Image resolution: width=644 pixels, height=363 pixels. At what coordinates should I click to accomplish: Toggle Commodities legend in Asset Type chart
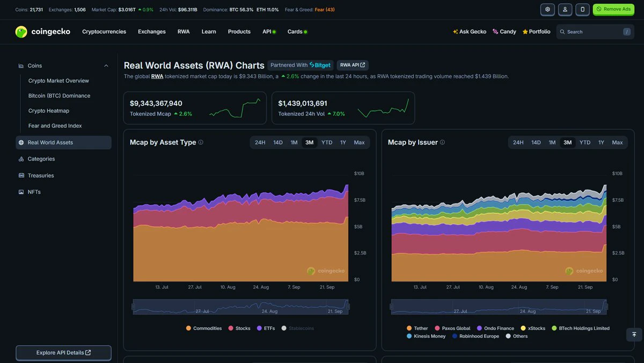[x=204, y=328]
